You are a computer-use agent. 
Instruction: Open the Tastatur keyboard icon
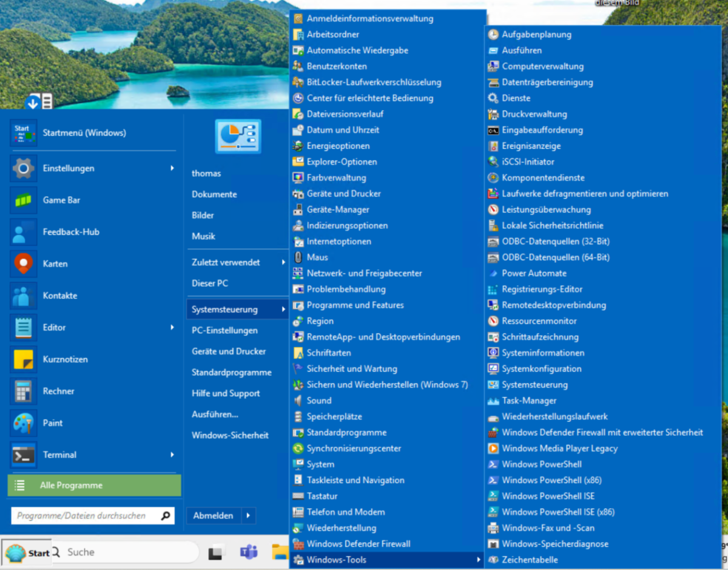click(x=297, y=496)
